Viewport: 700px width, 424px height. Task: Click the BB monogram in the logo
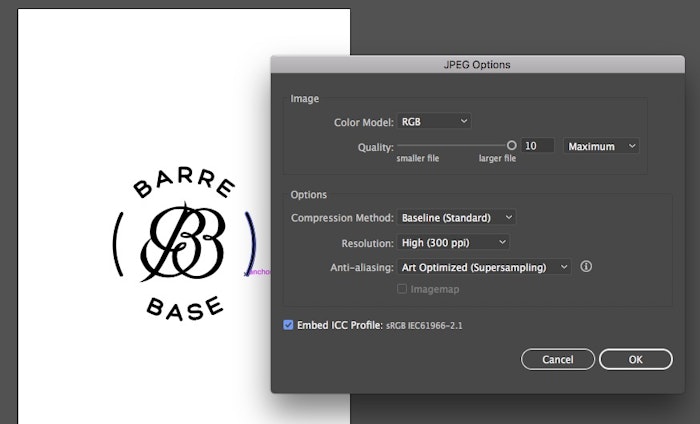(184, 242)
